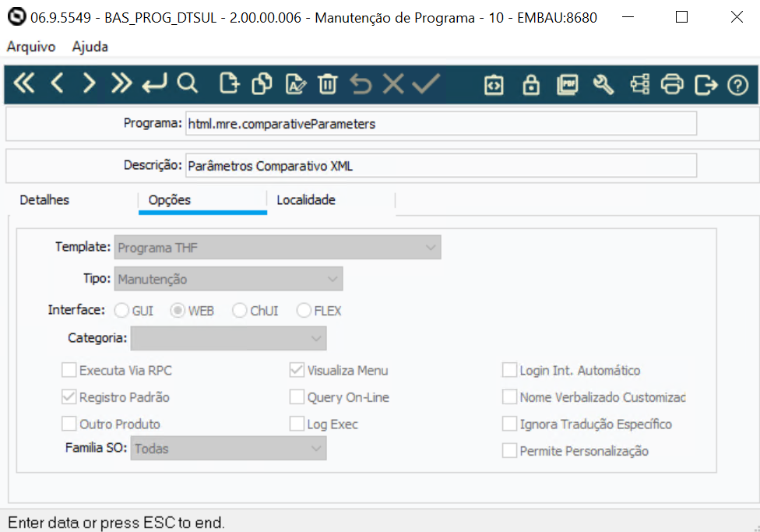Viewport: 760px width, 532px height.
Task: Select the Opções tab
Action: coord(202,200)
